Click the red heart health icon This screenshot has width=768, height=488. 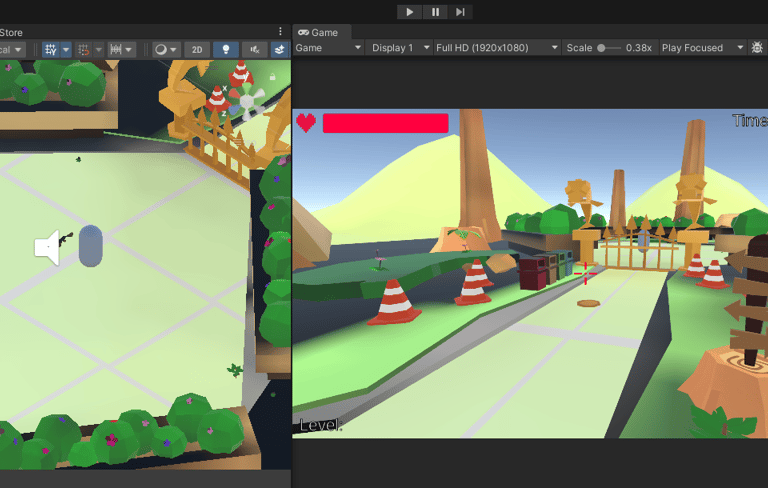(306, 122)
